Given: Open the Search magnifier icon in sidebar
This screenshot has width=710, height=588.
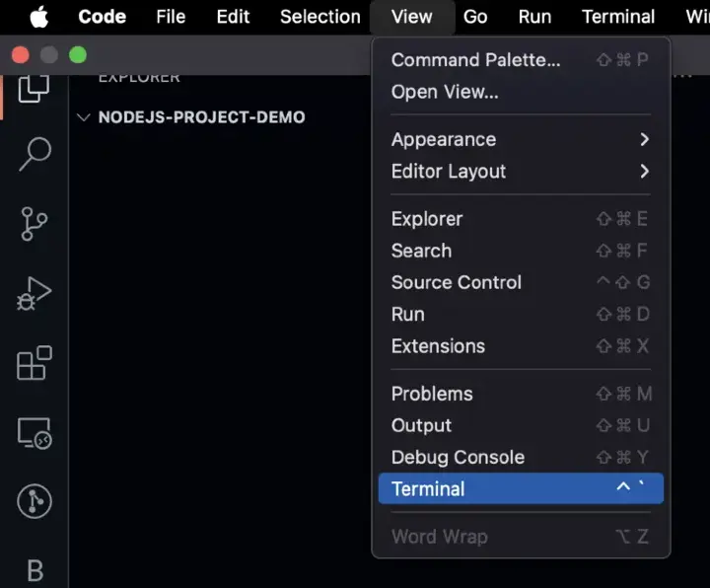Looking at the screenshot, I should click(35, 153).
